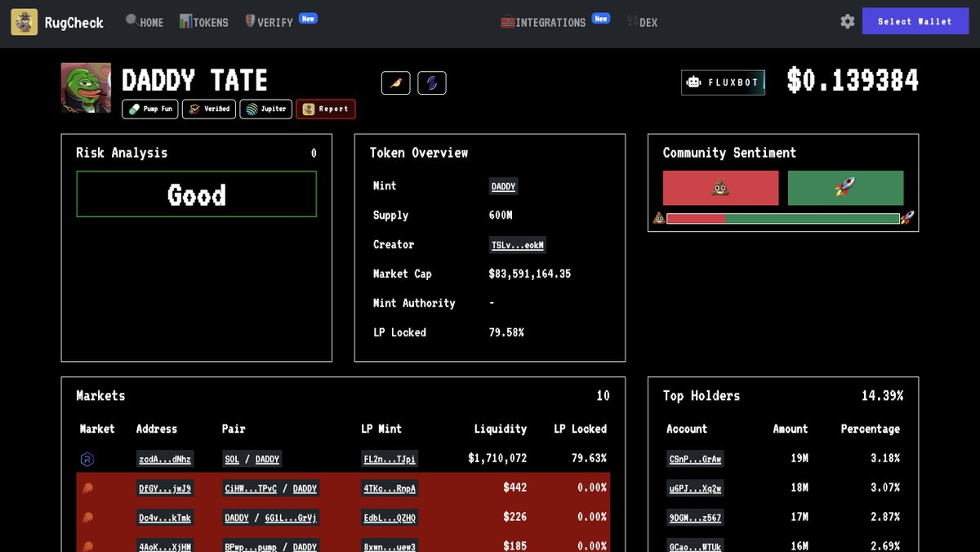Click the $442 liquidity cell

coord(514,488)
